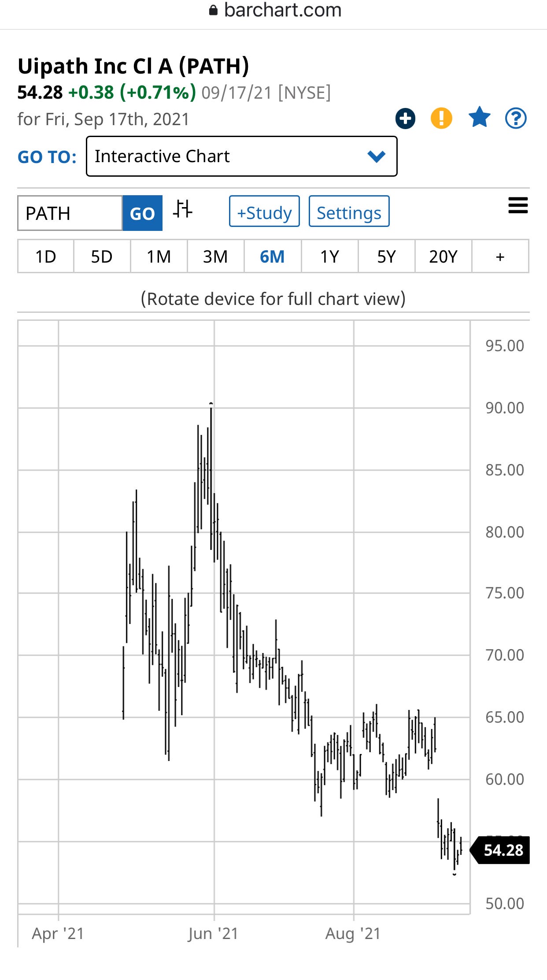Tap the Uipath Inc Cl A (PATH) title
This screenshot has height=980, width=547.
pos(133,66)
